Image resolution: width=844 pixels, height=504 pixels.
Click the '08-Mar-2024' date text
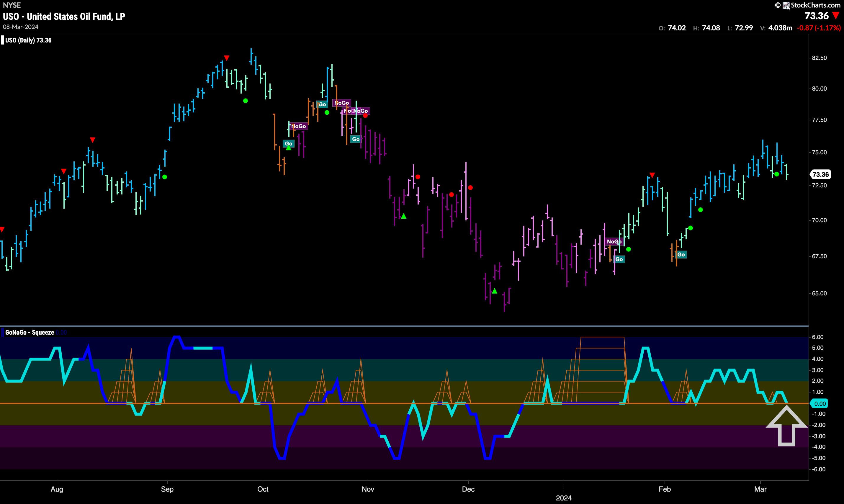[21, 27]
